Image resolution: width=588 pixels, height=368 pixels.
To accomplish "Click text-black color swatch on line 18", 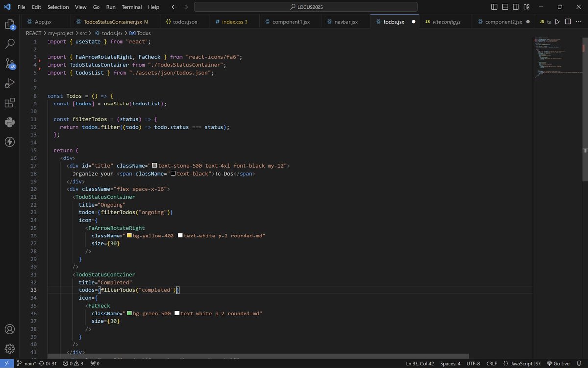I will (x=173, y=174).
